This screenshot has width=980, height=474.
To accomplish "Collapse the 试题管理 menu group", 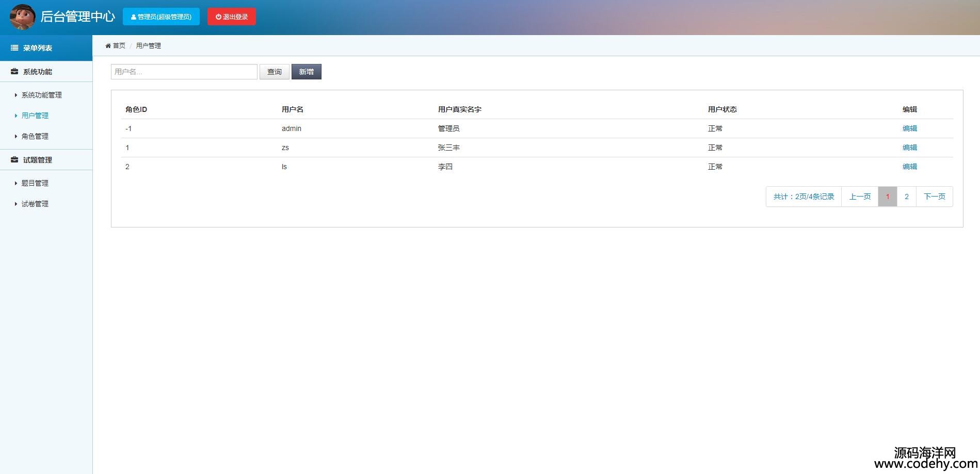I will click(x=46, y=160).
